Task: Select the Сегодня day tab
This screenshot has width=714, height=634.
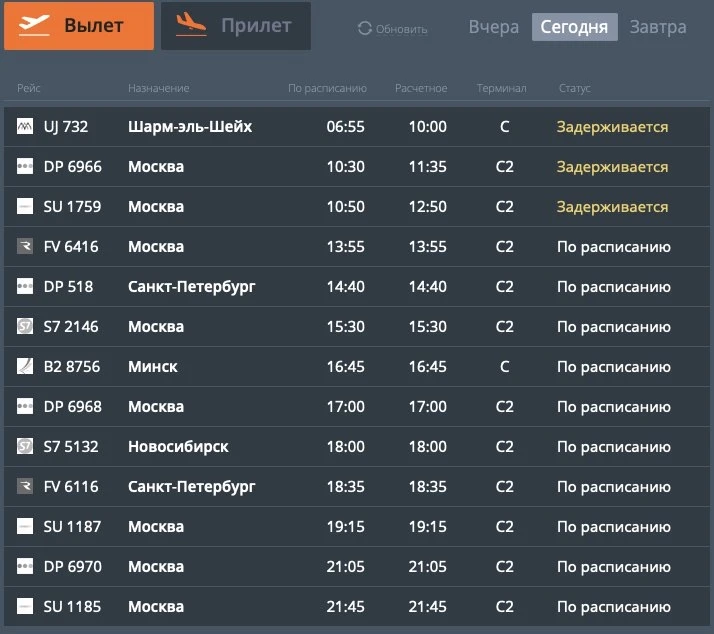Action: click(x=574, y=27)
